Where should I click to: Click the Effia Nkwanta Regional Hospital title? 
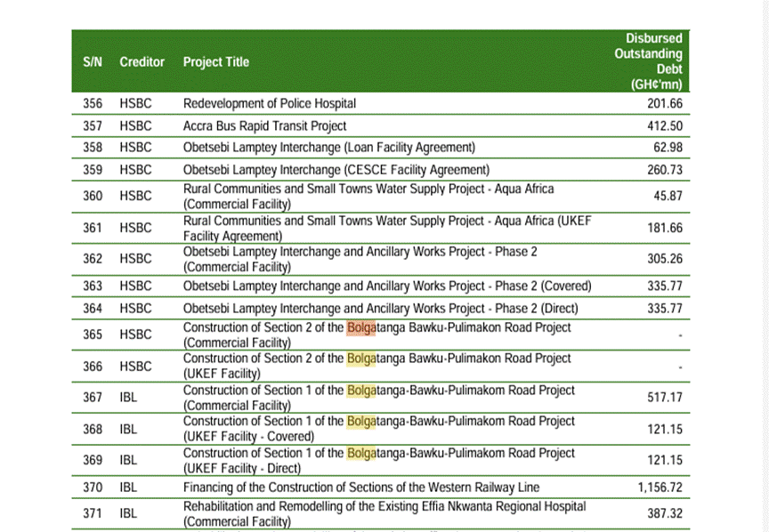tap(384, 514)
